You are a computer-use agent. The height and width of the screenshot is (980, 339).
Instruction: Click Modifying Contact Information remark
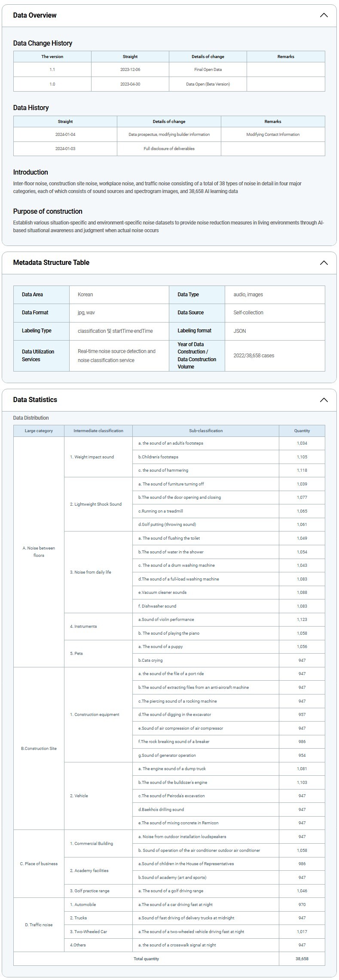click(x=272, y=135)
